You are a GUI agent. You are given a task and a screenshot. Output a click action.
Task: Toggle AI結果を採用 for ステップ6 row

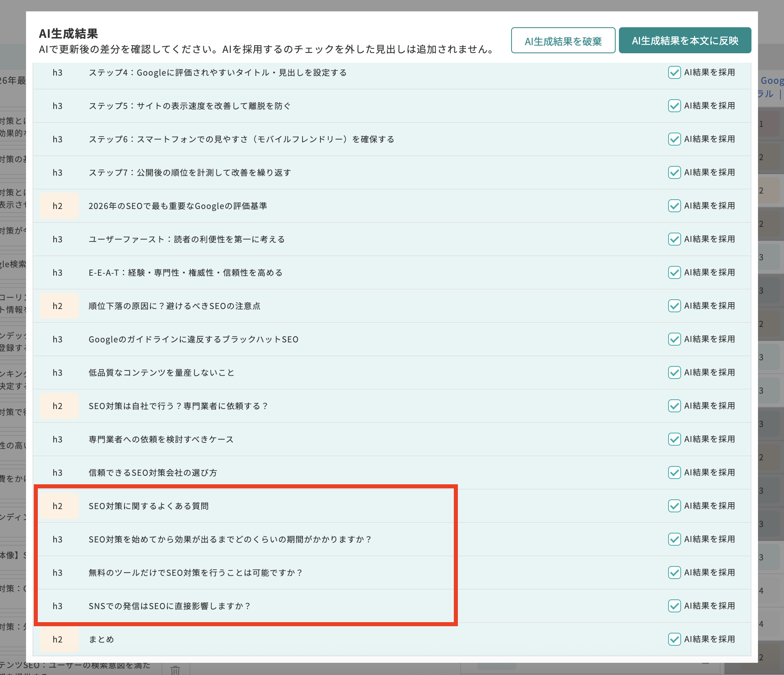click(x=674, y=139)
